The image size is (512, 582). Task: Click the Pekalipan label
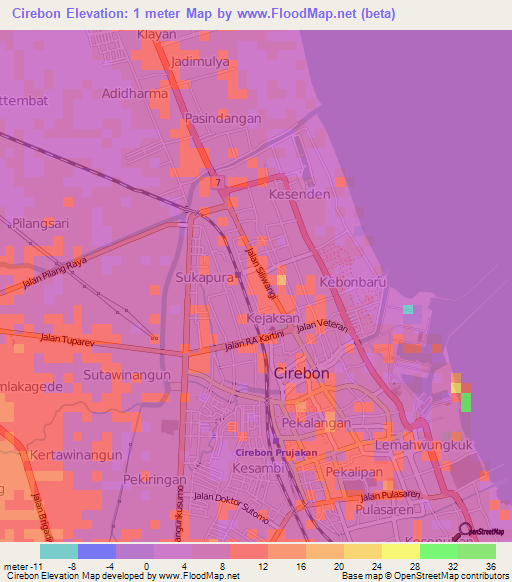tap(354, 472)
